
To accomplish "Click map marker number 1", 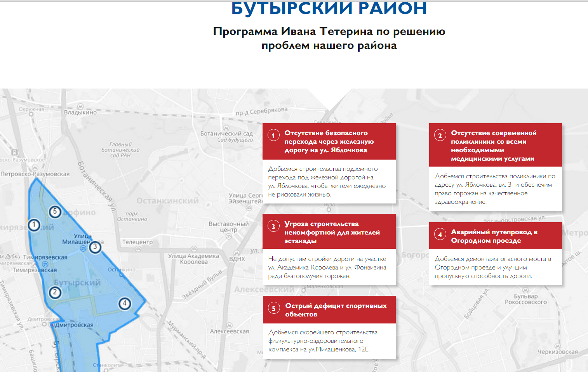I will 34,225.
